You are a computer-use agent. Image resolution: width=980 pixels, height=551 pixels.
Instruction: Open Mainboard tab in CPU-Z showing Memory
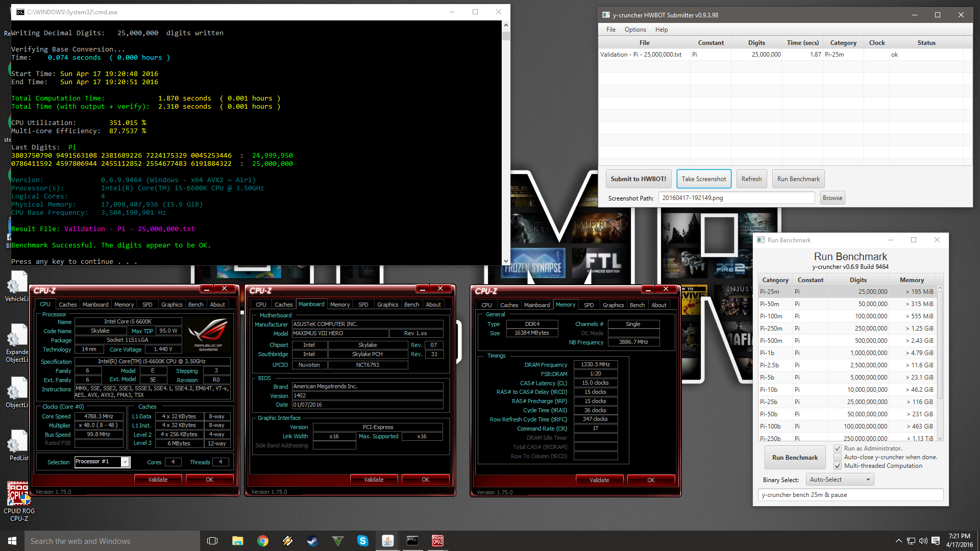click(537, 305)
